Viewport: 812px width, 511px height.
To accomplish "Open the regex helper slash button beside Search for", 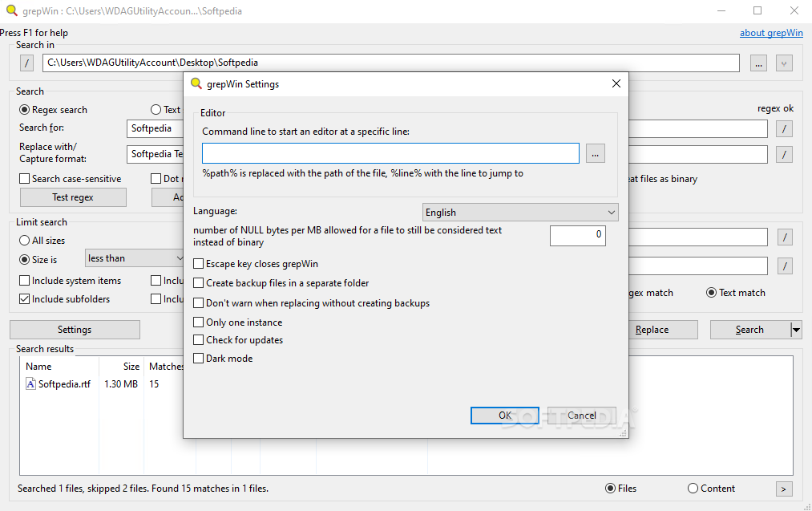I will [x=784, y=129].
